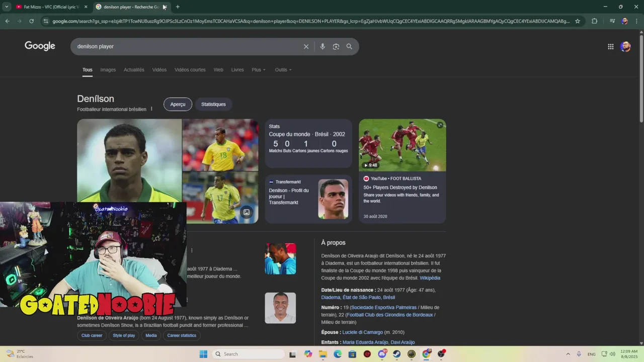Submit search with the magnifier icon
This screenshot has width=644, height=362.
click(349, 46)
